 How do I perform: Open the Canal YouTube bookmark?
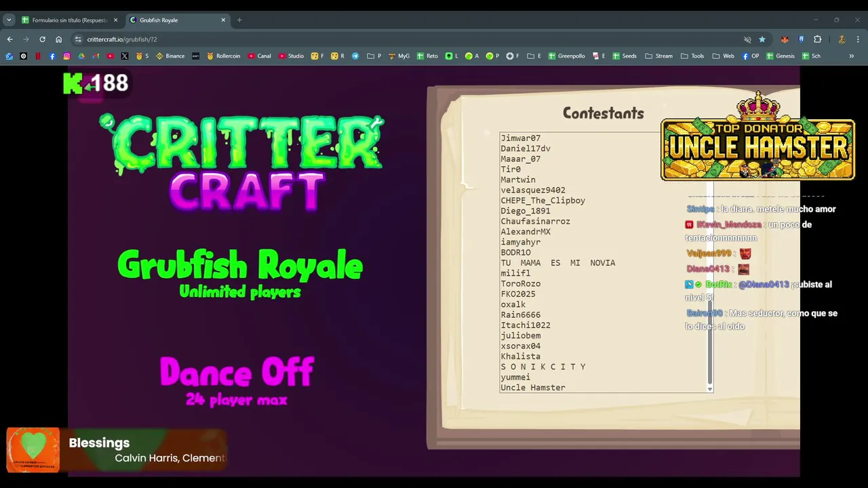click(x=260, y=56)
